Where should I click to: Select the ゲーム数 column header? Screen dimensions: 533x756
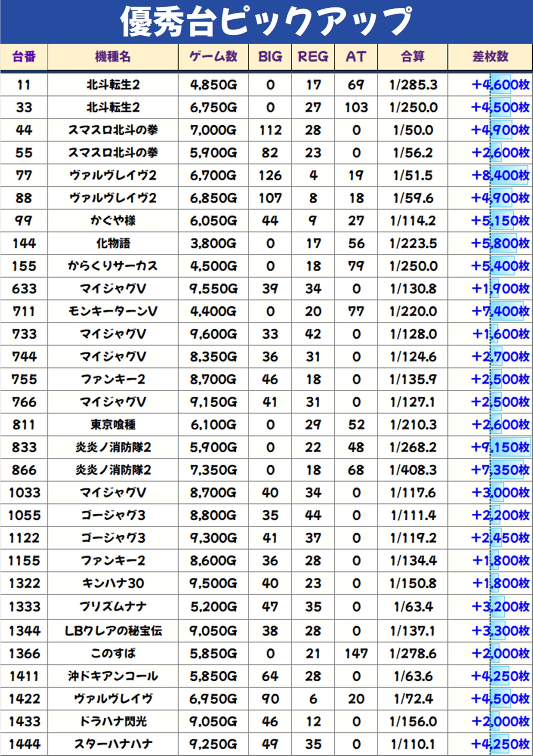(213, 57)
